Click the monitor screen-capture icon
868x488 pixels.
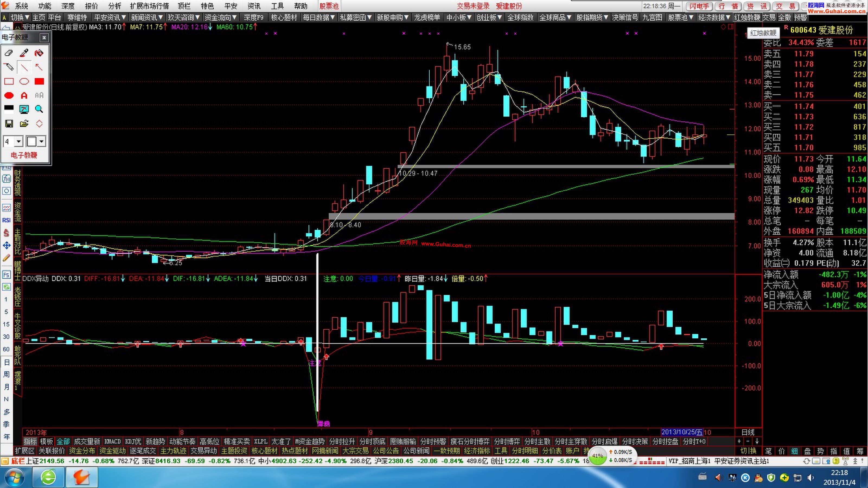[24, 108]
